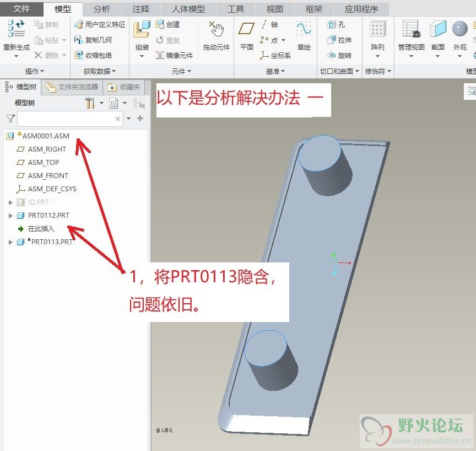This screenshot has height=451, width=476.
Task: Open the model tree show/settings dropdown arrow
Action: (x=102, y=103)
